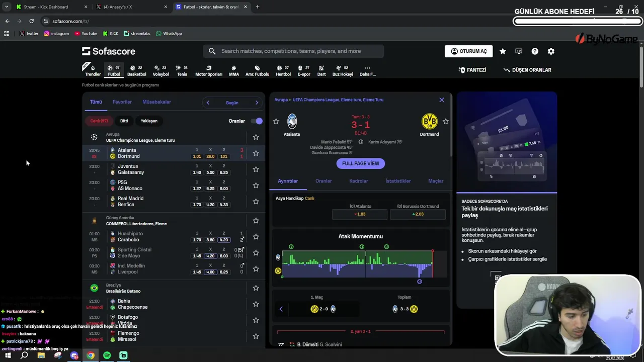Open the Sofascore logo home link
644x362 pixels.
click(x=109, y=51)
